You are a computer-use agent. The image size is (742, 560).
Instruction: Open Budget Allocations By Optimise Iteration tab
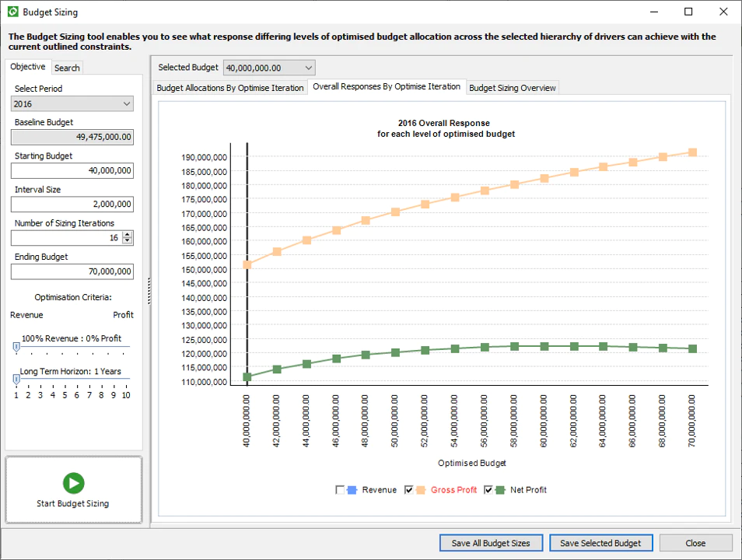click(230, 88)
